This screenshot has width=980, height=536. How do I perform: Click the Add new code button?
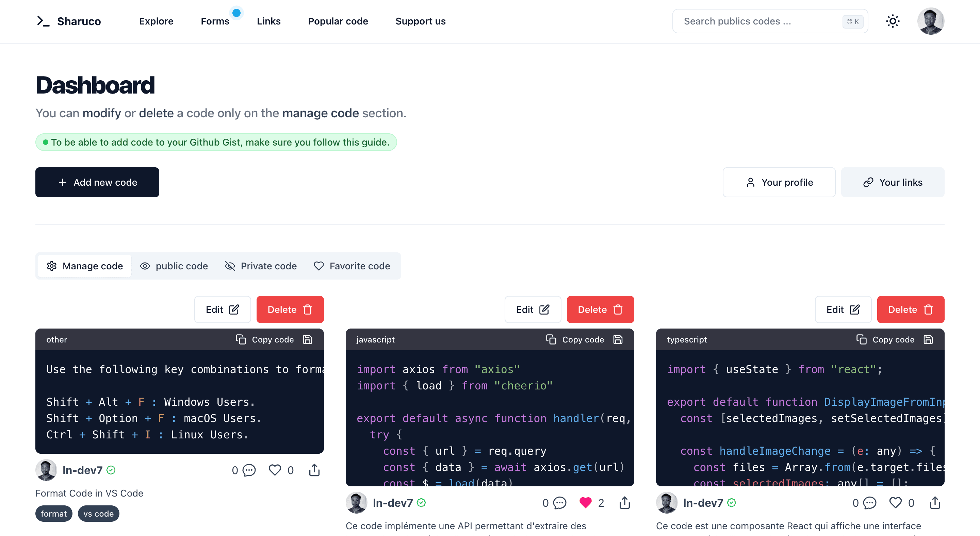pos(97,183)
